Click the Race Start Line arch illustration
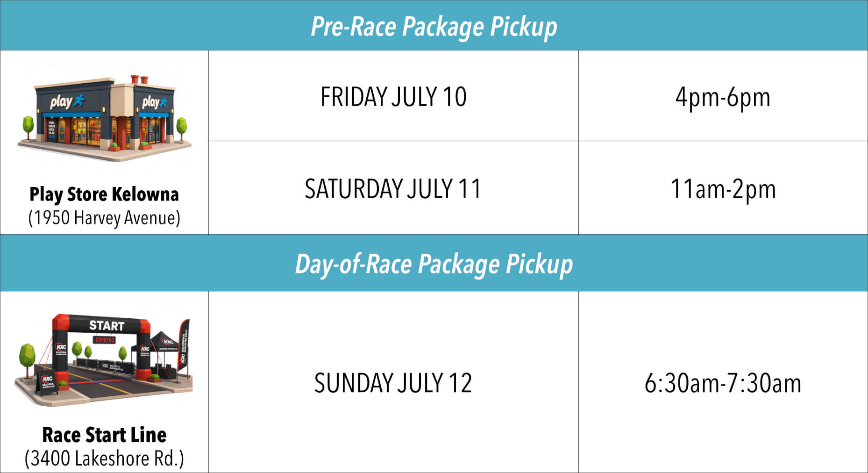Viewport: 868px width, 473px height. [104, 360]
